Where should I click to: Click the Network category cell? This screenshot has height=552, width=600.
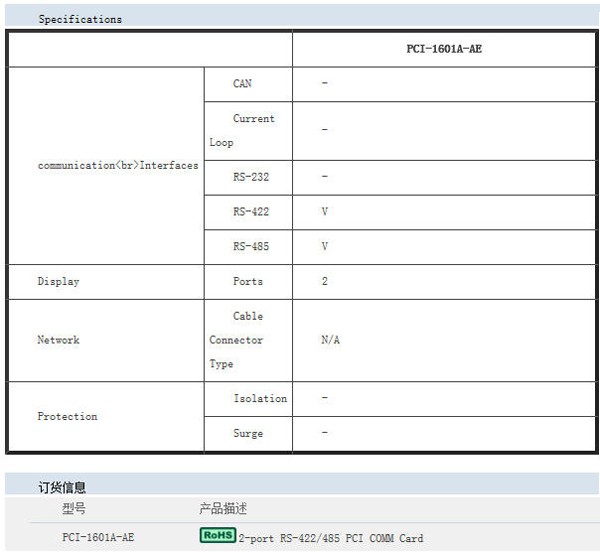[58, 340]
